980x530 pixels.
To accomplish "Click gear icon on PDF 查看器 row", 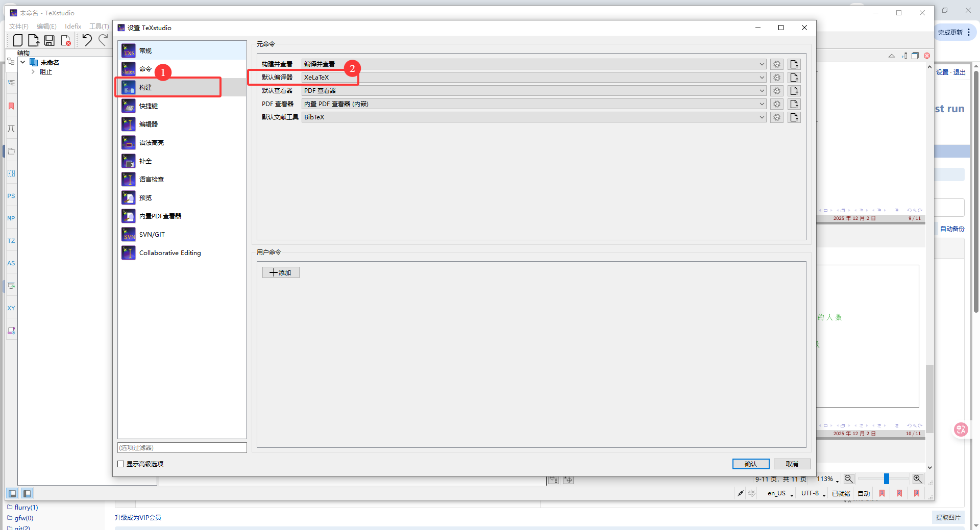I will [777, 104].
